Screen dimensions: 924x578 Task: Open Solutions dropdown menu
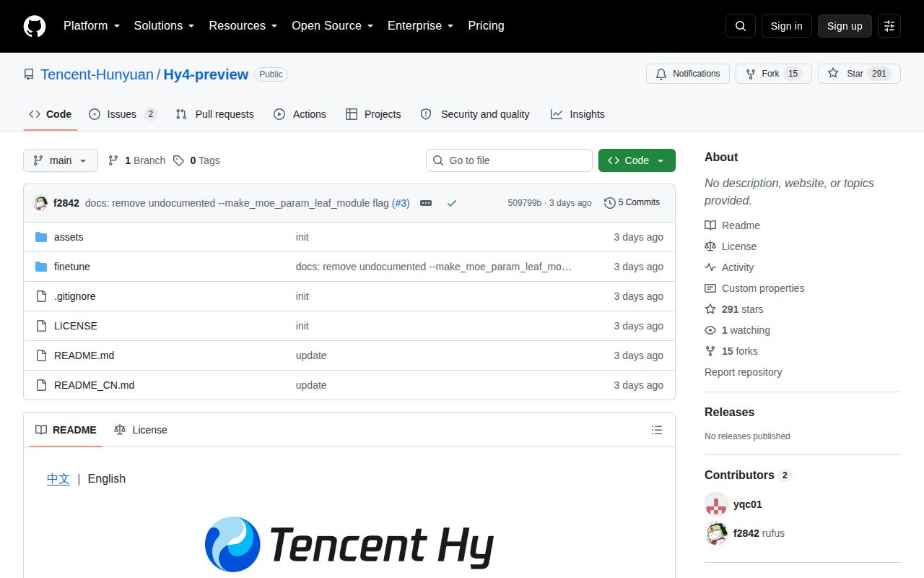164,26
